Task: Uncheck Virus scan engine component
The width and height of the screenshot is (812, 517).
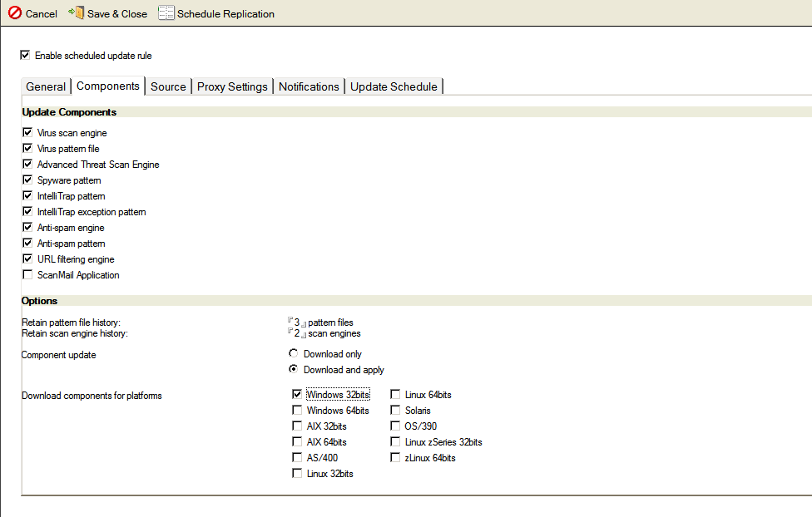Action: (28, 133)
